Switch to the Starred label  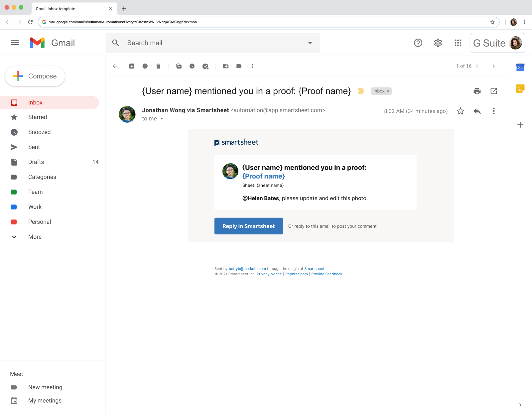37,117
